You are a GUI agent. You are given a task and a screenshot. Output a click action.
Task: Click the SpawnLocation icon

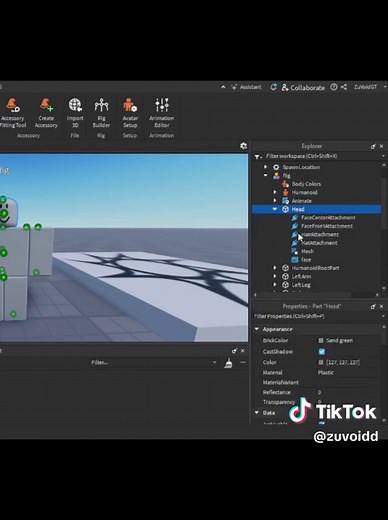pos(276,167)
